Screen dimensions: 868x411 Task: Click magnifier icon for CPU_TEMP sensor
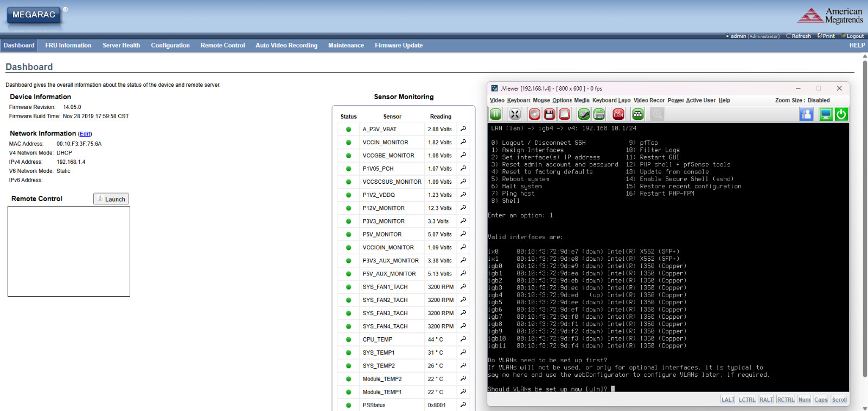point(463,339)
